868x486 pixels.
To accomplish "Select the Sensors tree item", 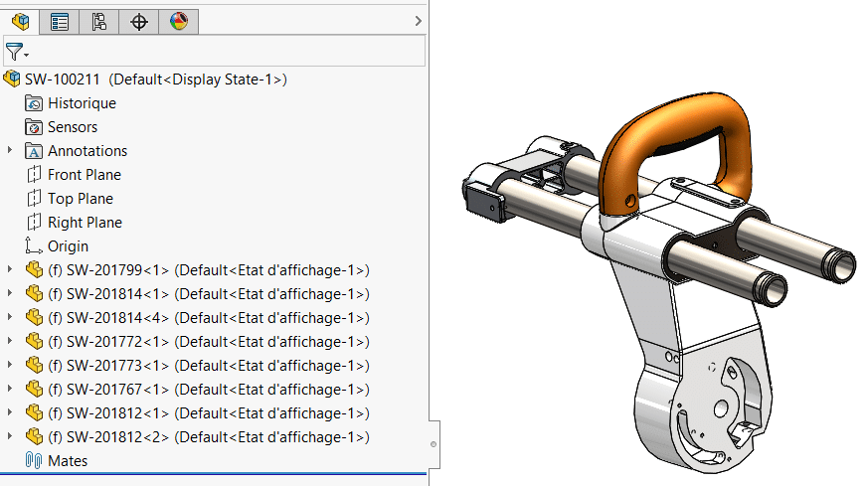I will point(73,127).
